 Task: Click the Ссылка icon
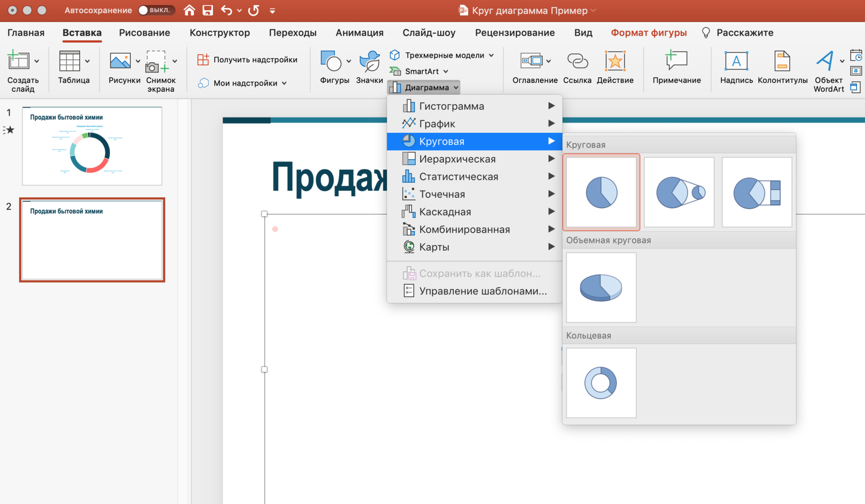point(577,61)
